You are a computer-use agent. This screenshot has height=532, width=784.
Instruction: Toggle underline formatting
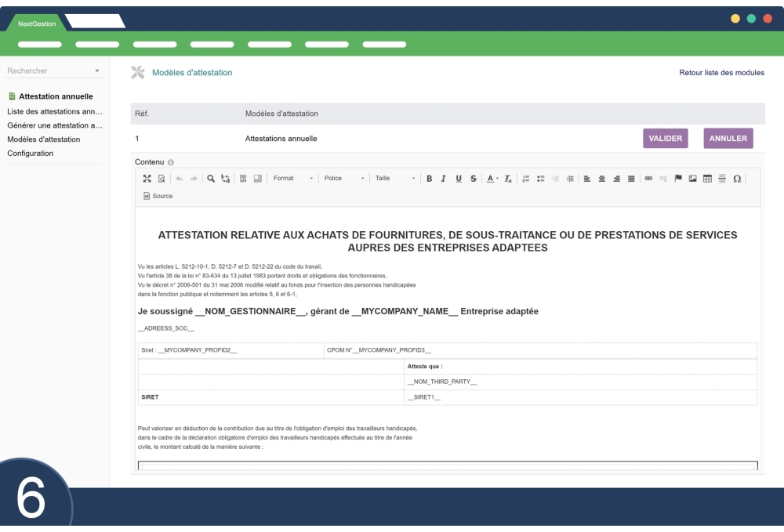point(459,179)
